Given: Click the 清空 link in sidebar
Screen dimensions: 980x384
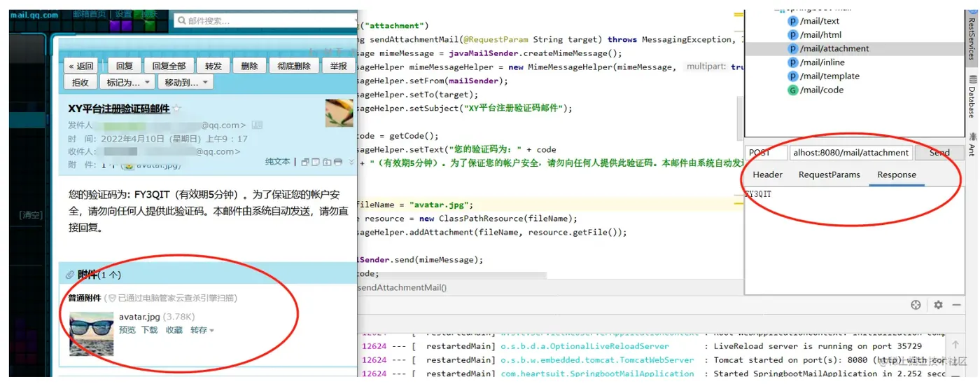Looking at the screenshot, I should (31, 215).
